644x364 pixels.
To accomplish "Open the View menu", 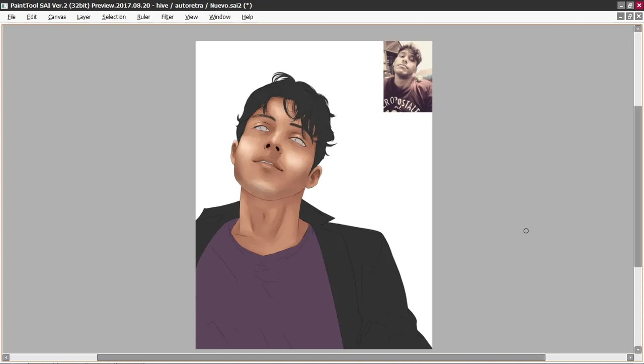I will [191, 17].
